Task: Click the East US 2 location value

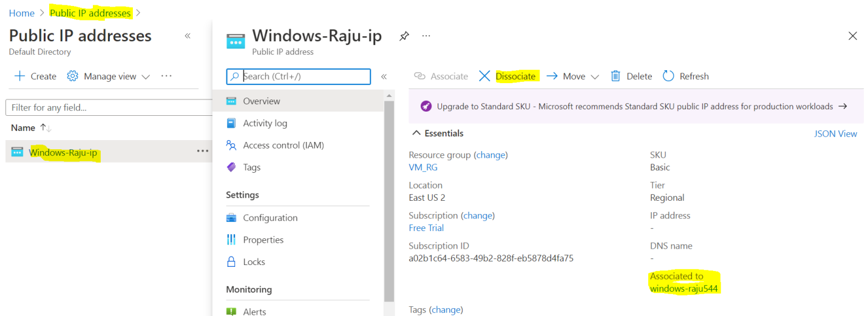Action: pos(427,198)
